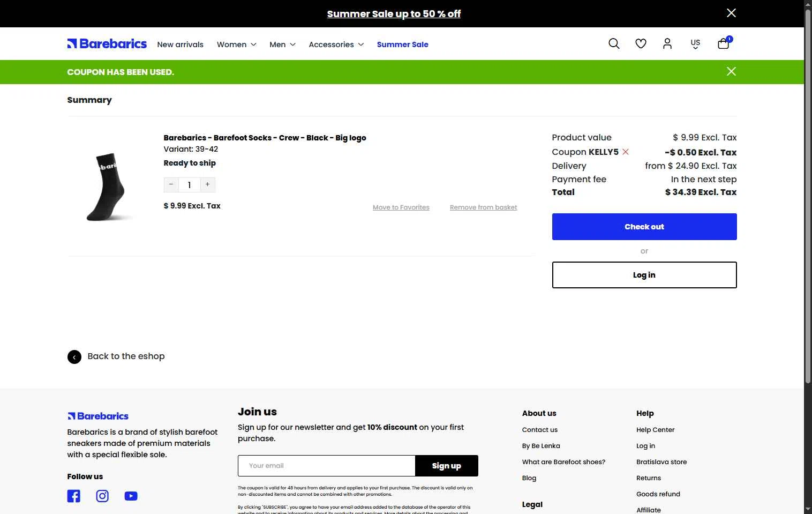The height and width of the screenshot is (514, 812).
Task: Expand the Men menu dropdown
Action: [x=282, y=44]
